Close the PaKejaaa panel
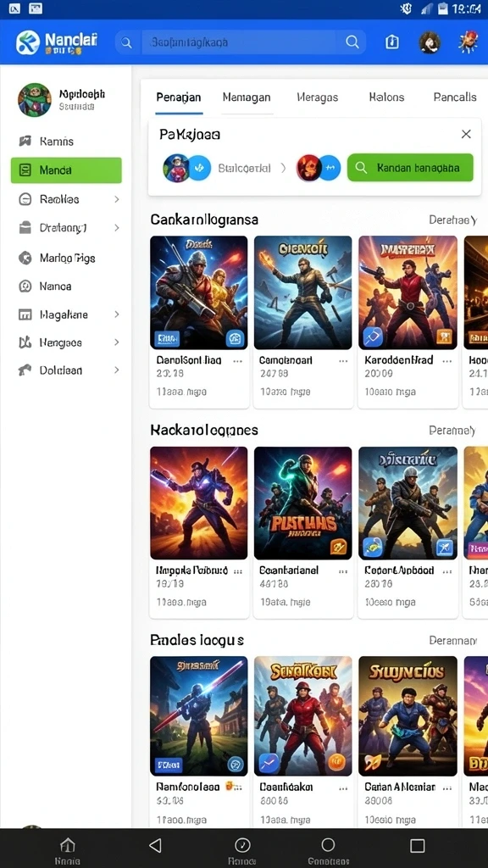 click(467, 134)
